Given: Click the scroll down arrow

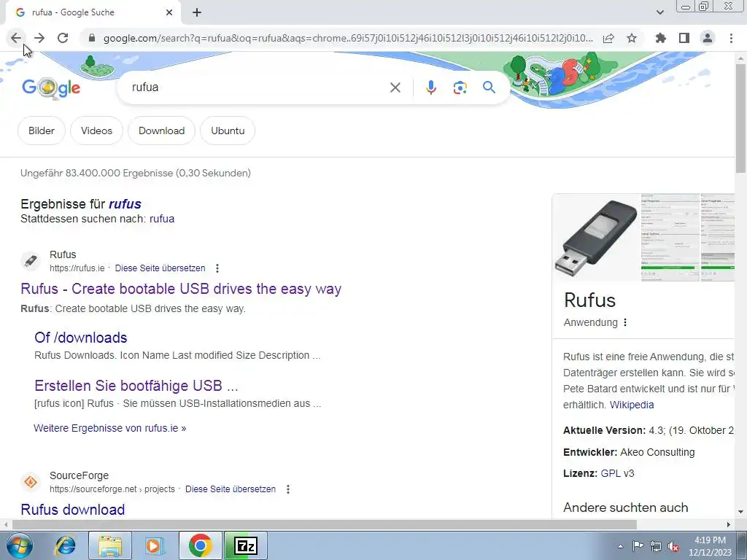Looking at the screenshot, I should [740, 512].
